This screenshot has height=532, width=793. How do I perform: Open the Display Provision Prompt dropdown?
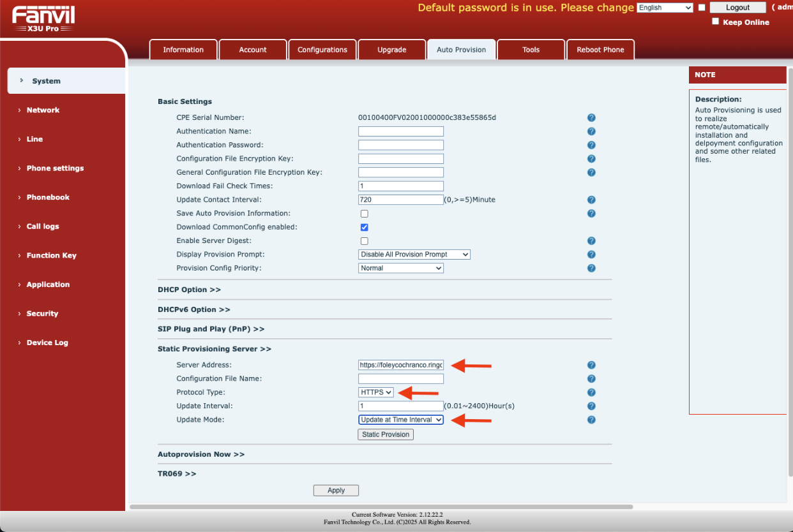(414, 254)
